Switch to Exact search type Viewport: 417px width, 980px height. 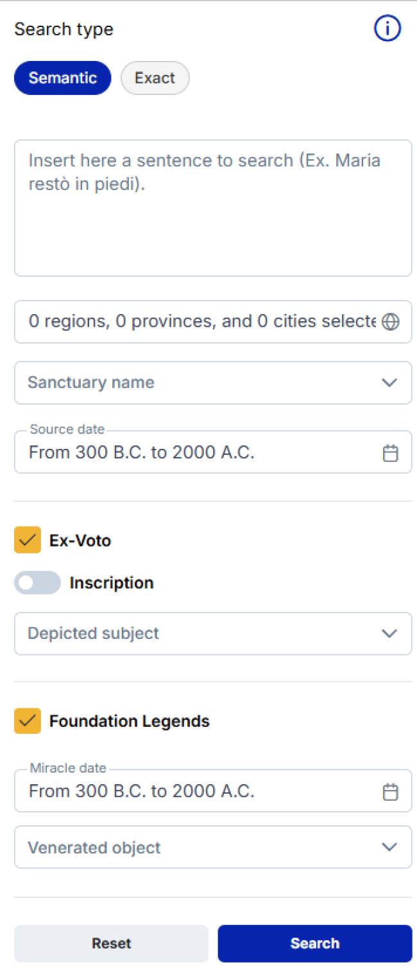click(155, 78)
